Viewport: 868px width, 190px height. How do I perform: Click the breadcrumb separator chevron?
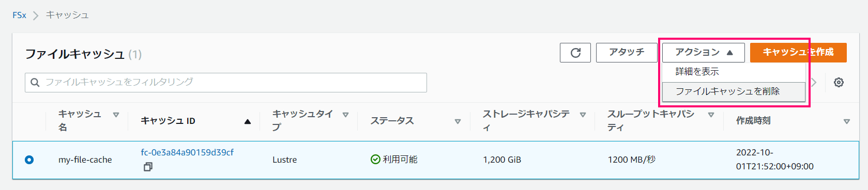coord(36,15)
